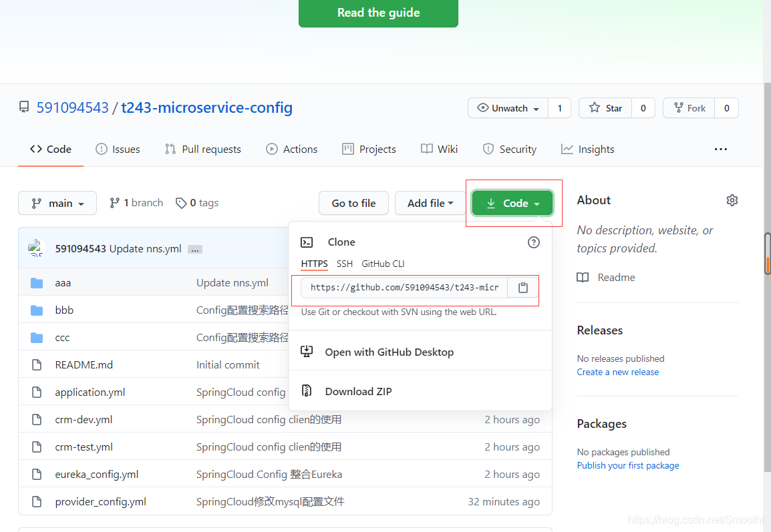Open the Add file dropdown
The image size is (771, 532).
click(430, 203)
